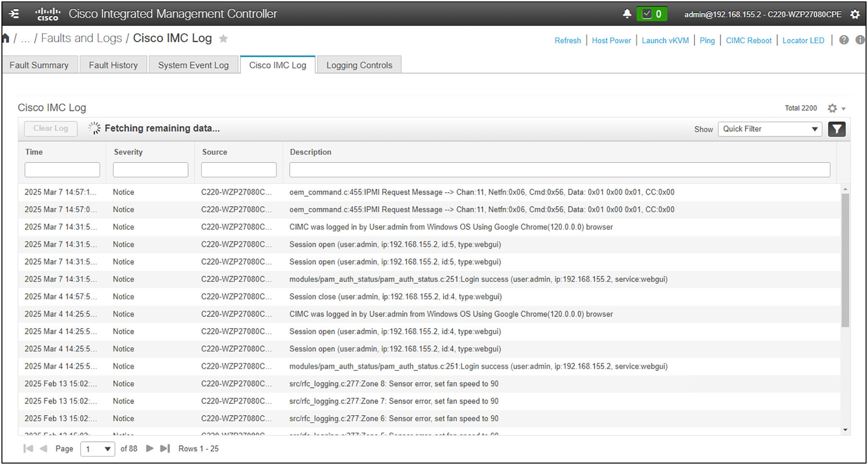Viewport: 868px width, 465px height.
Task: Click the Description column header
Action: tap(310, 152)
